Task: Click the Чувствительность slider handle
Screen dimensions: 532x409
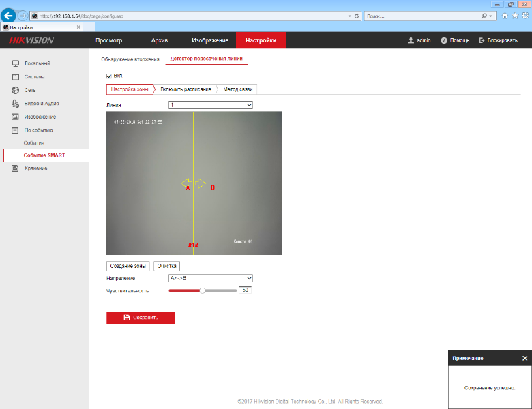Action: (202, 290)
